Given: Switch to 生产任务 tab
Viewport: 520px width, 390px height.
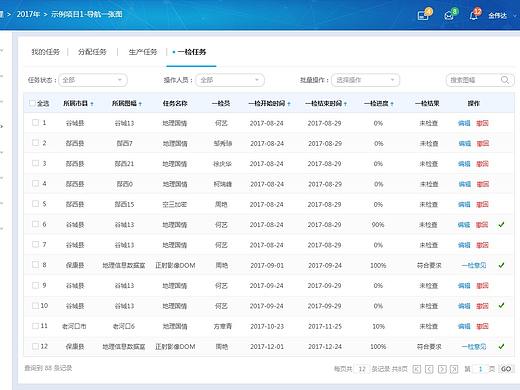Looking at the screenshot, I should [143, 52].
